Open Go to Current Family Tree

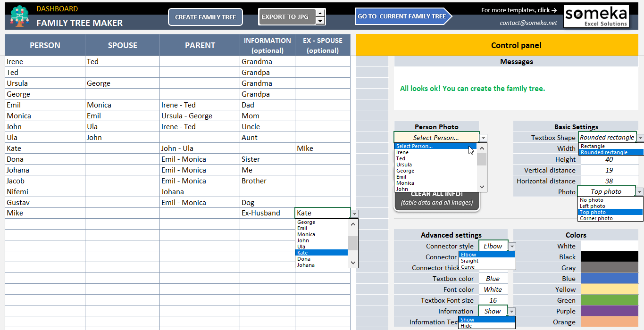pyautogui.click(x=401, y=16)
